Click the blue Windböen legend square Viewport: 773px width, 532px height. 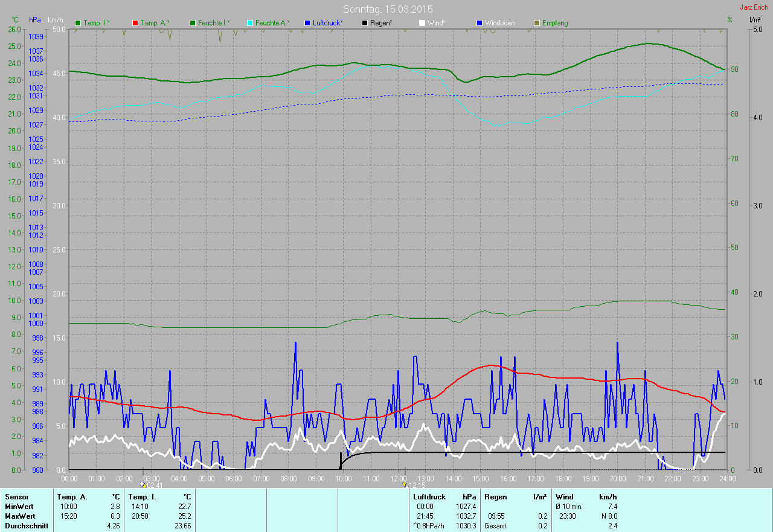click(480, 23)
